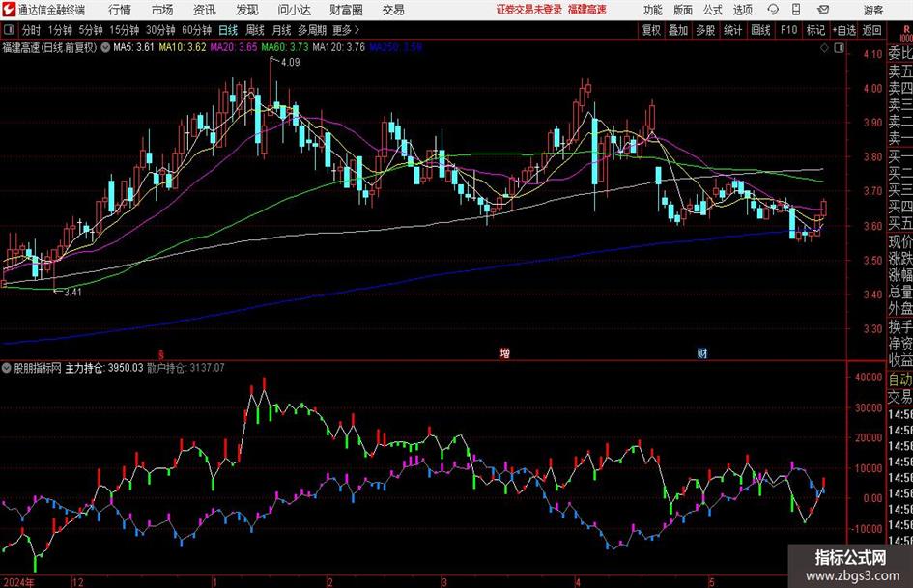Open the 市场 menu
Screen dimensions: 913x588
(x=162, y=10)
